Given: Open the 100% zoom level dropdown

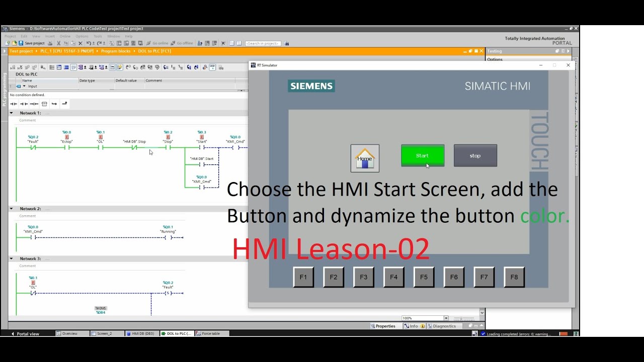Looking at the screenshot, I should point(446,318).
